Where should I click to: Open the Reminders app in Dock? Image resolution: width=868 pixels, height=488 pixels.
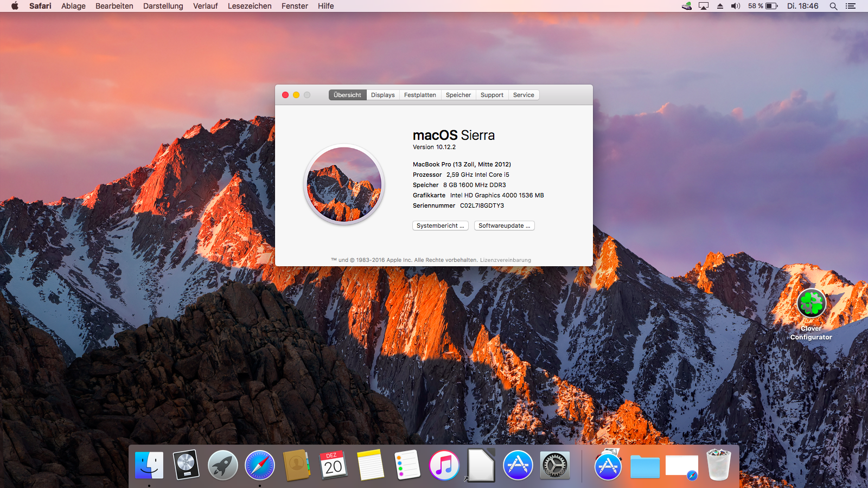pos(407,465)
